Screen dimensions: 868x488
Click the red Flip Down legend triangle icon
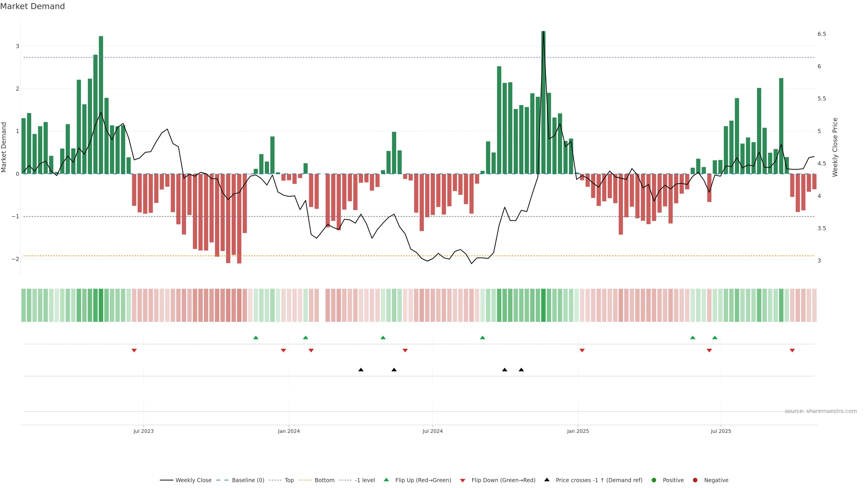point(462,480)
